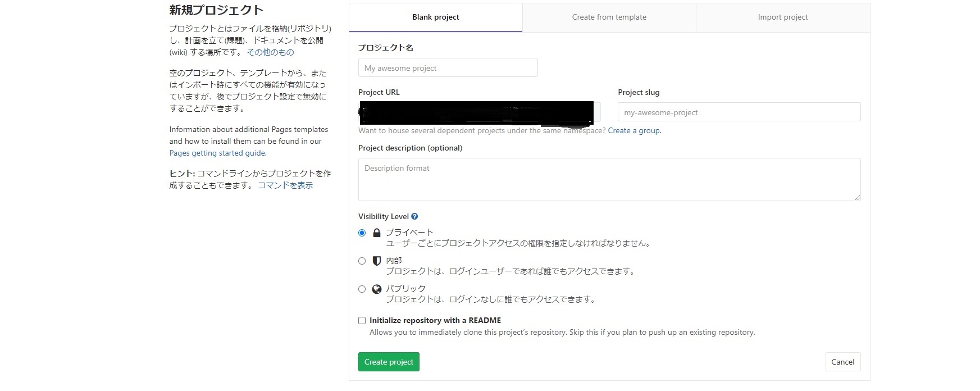Switch to the Blank project tab
Viewport: 980px width, 391px height.
436,17
